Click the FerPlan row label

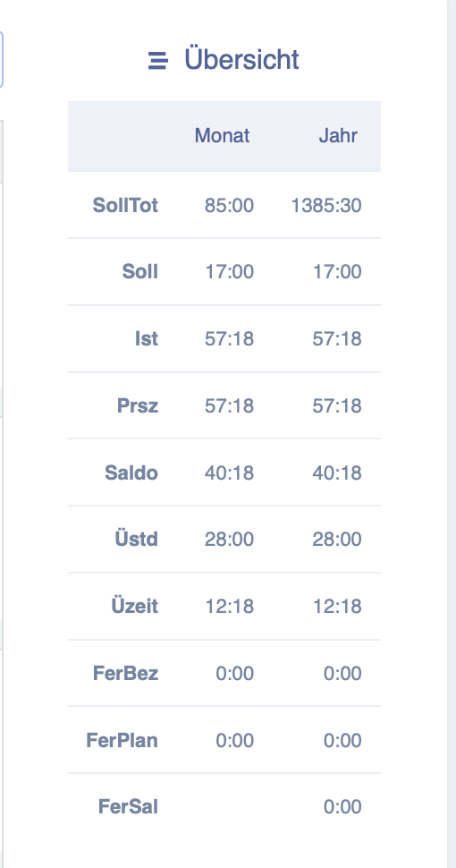click(122, 740)
